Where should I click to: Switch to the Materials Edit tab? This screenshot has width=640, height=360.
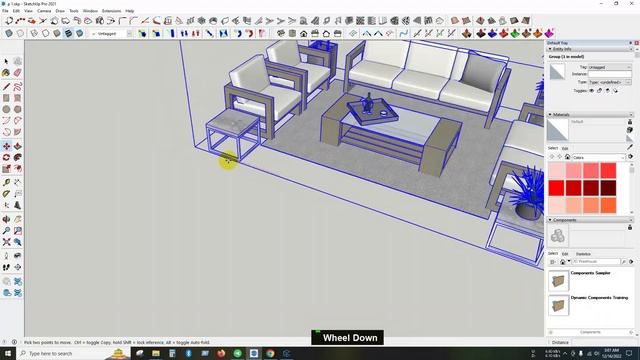tap(565, 148)
